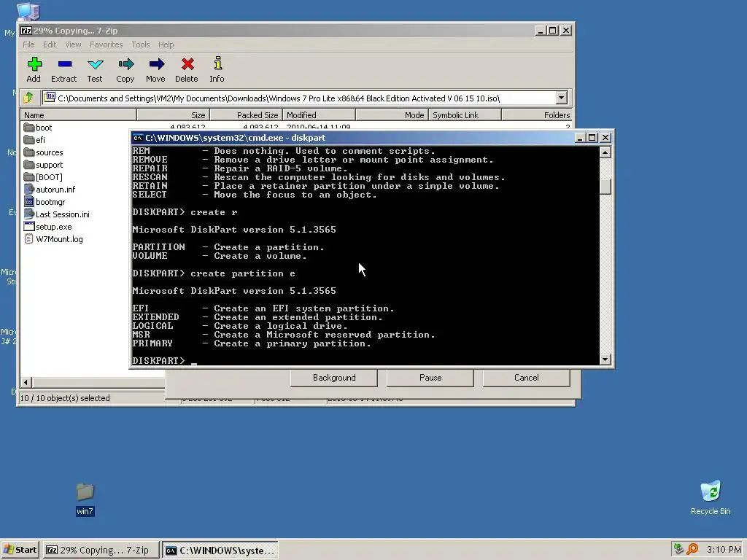Sort by Folders column header
747x560 pixels.
[x=537, y=114]
